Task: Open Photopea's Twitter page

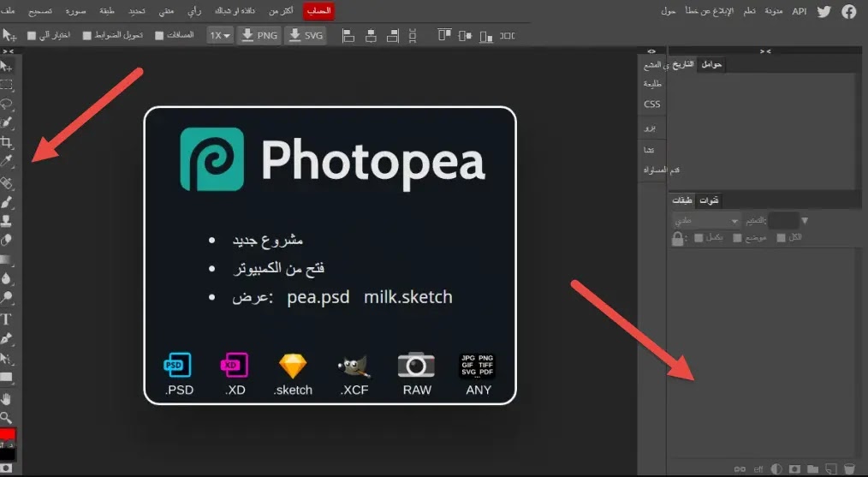Action: 824,12
